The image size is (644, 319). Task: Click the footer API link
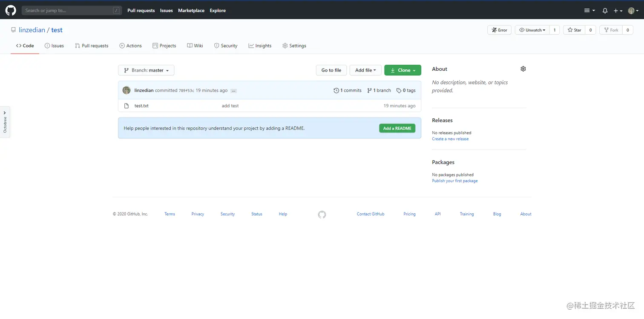coord(437,214)
